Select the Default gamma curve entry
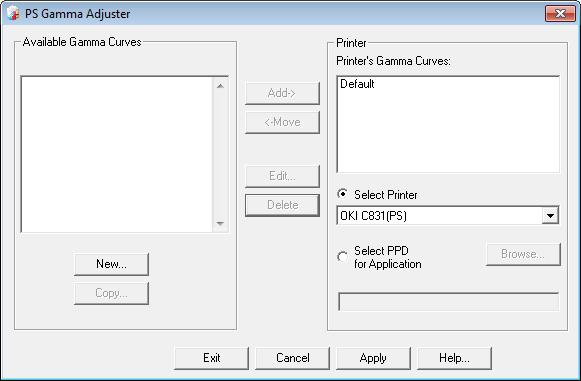 [x=357, y=84]
